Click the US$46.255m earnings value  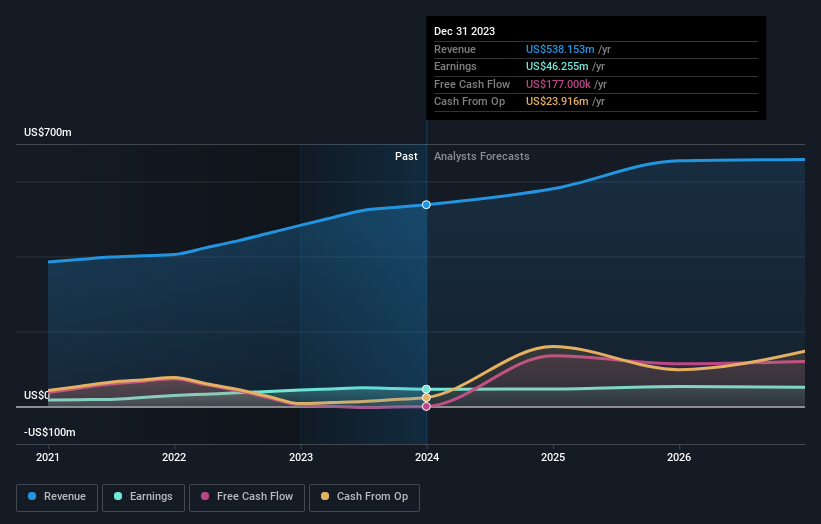pyautogui.click(x=557, y=66)
